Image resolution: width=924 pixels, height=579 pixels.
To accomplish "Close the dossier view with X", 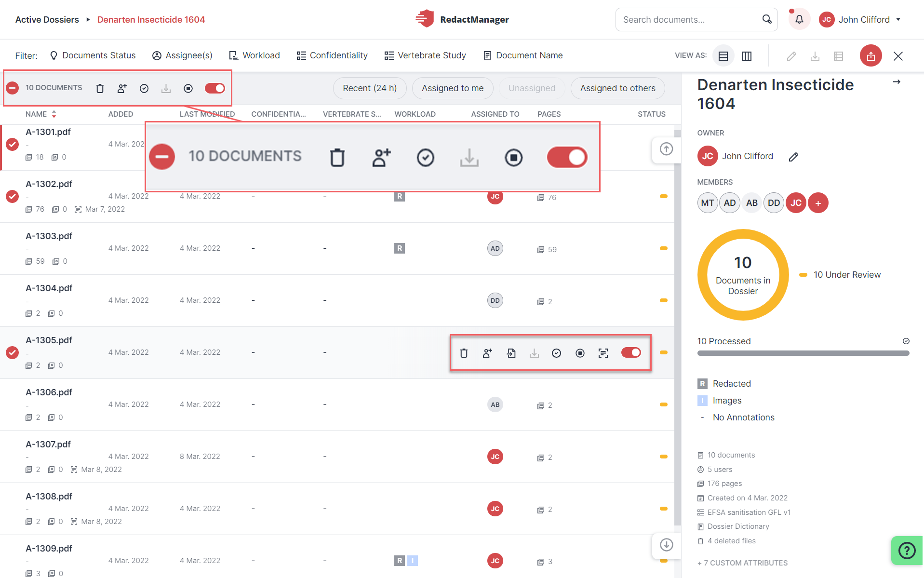I will click(898, 56).
